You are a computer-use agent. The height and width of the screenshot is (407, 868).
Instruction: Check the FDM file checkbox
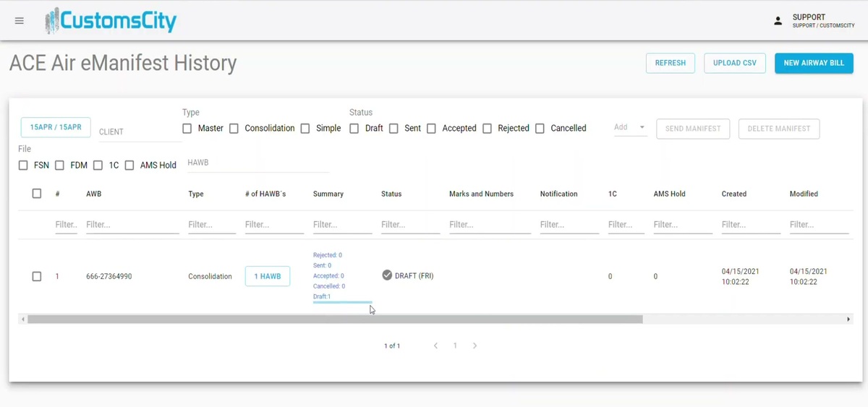[59, 165]
